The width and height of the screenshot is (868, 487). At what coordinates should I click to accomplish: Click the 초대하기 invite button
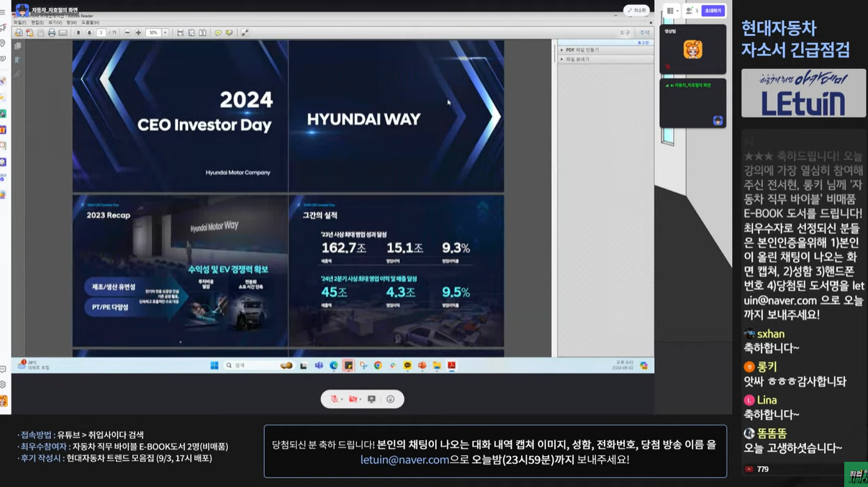tap(713, 11)
